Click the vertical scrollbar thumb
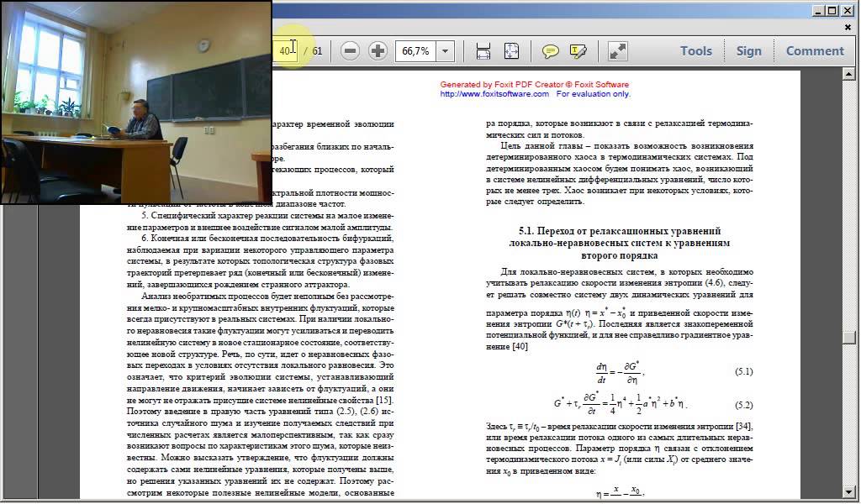Image resolution: width=861 pixels, height=504 pixels. (849, 338)
